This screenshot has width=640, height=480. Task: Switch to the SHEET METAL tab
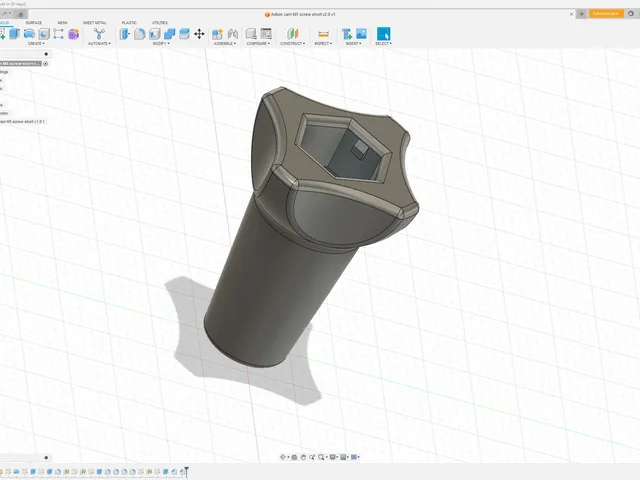coord(94,22)
